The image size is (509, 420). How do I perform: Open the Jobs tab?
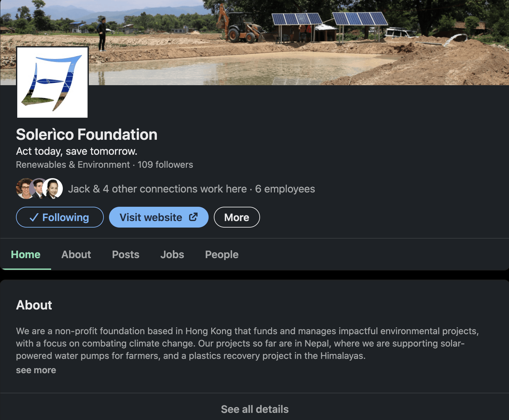(172, 255)
